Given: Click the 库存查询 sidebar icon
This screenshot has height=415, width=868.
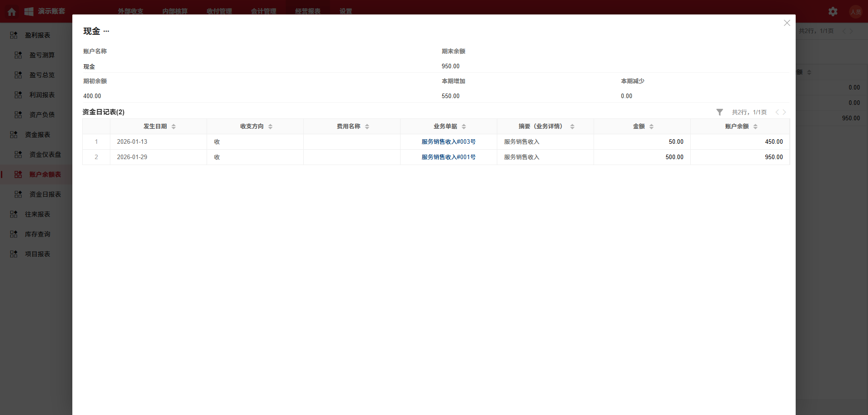Looking at the screenshot, I should [13, 234].
